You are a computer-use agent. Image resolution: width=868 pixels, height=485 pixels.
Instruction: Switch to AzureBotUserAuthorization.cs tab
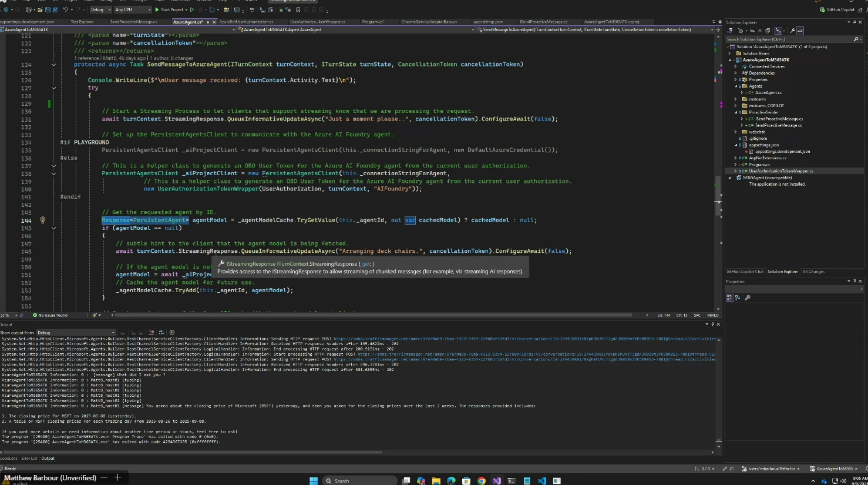246,22
